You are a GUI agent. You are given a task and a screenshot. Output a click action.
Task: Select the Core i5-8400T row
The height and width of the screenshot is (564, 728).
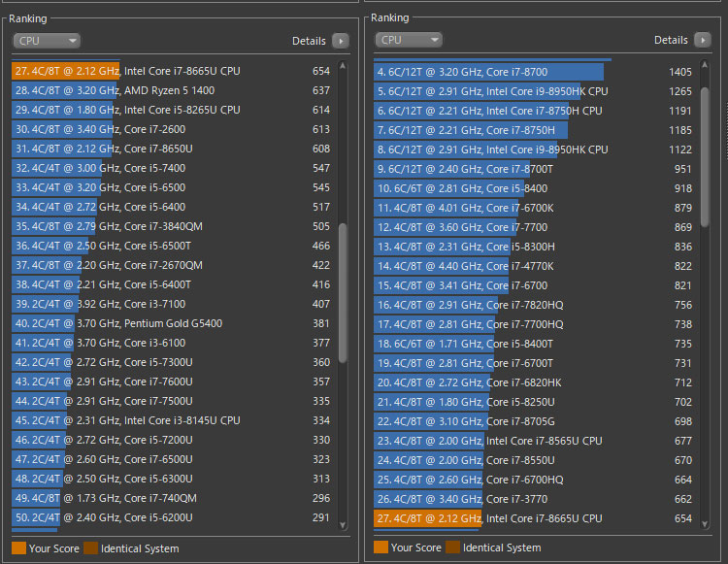pos(535,344)
